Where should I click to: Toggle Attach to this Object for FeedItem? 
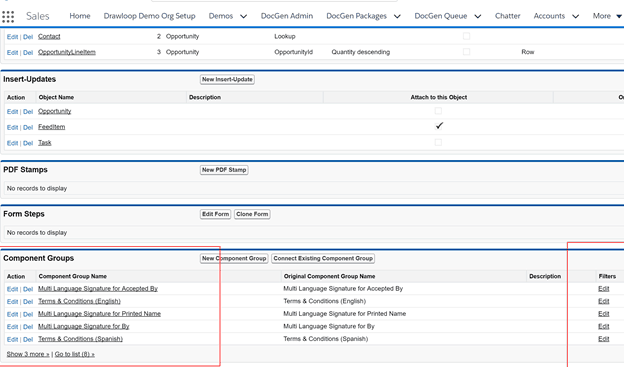(x=439, y=126)
